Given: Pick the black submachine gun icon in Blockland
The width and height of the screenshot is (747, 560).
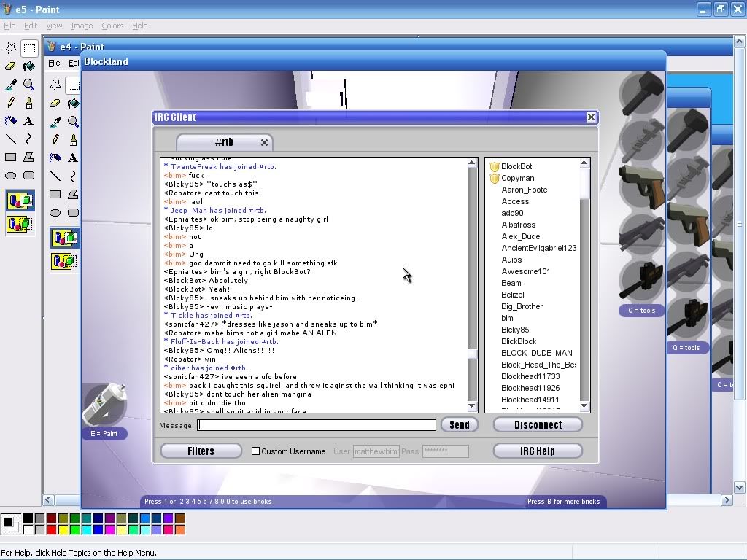Looking at the screenshot, I should pos(642,280).
